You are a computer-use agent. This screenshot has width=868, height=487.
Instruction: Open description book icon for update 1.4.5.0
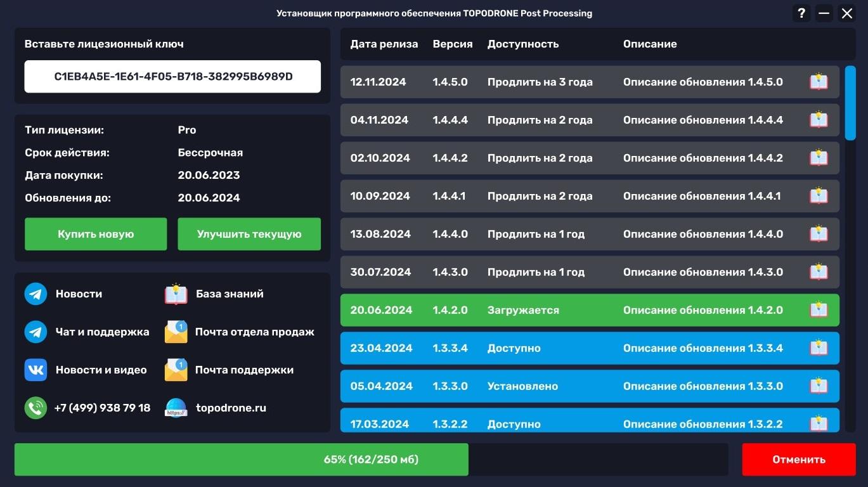click(x=819, y=82)
